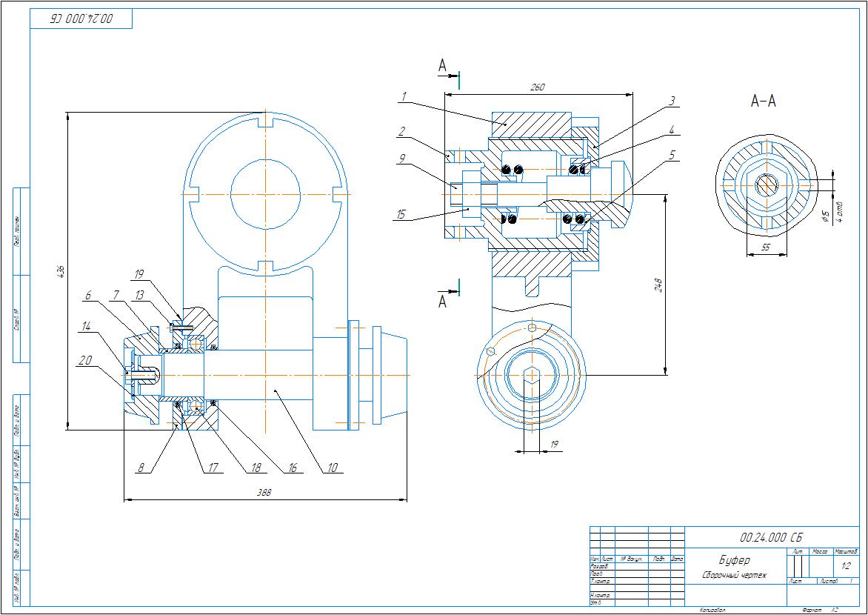Click the "Перв. примен." side stamp cell
Image resolution: width=868 pixels, height=615 pixels.
pyautogui.click(x=16, y=230)
